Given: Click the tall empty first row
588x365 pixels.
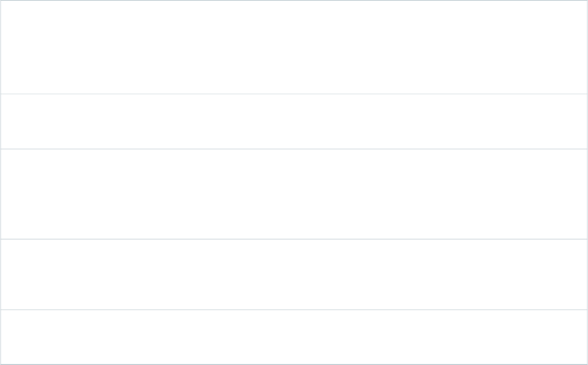Looking at the screenshot, I should tap(294, 47).
